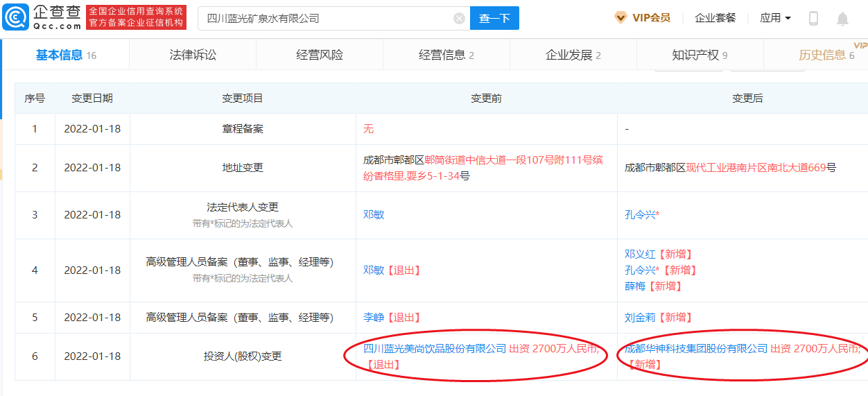Click the VIP会员 diamond icon
The image size is (868, 396).
pos(620,18)
